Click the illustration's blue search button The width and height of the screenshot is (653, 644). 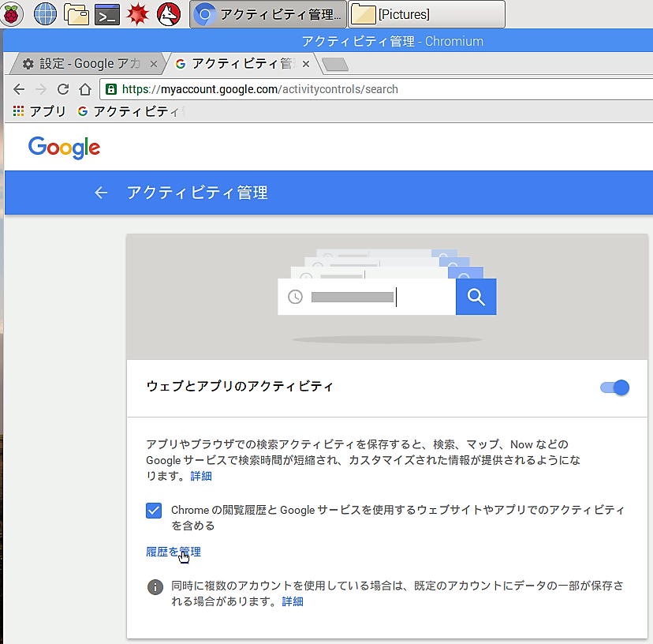pyautogui.click(x=476, y=297)
